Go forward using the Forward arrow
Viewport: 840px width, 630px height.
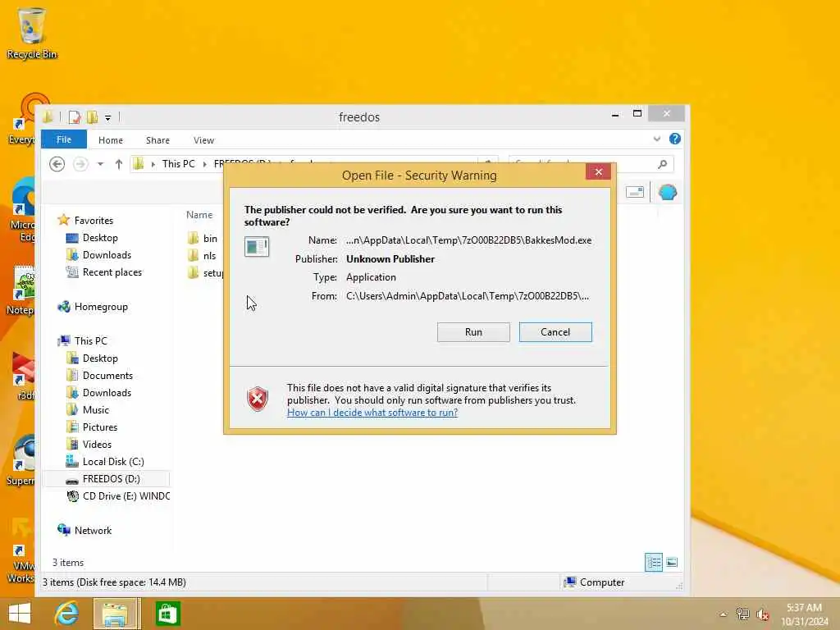[x=80, y=164]
